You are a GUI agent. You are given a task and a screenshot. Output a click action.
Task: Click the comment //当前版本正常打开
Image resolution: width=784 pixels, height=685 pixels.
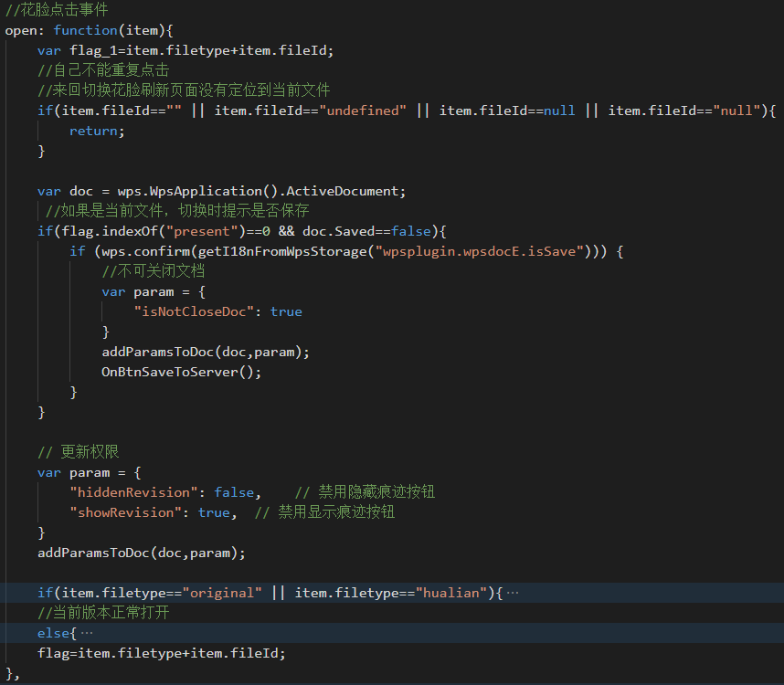pyautogui.click(x=103, y=613)
